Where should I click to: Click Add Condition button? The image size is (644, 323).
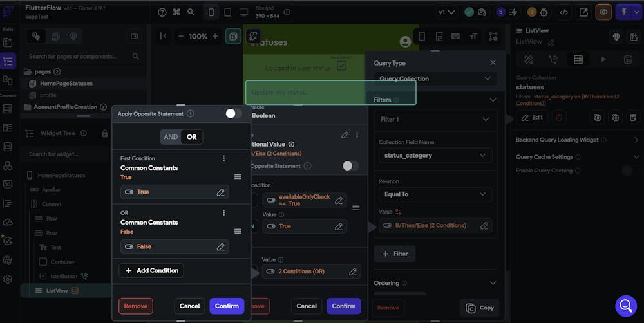pyautogui.click(x=151, y=270)
